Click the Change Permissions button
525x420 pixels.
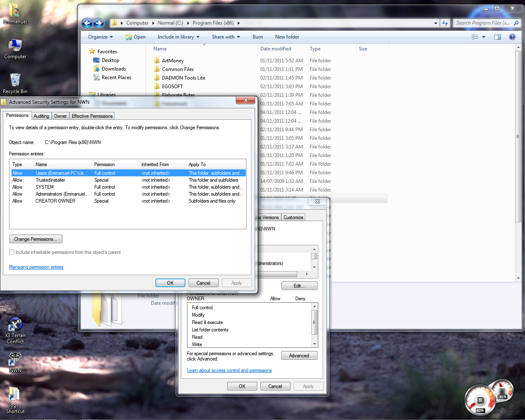pos(36,239)
